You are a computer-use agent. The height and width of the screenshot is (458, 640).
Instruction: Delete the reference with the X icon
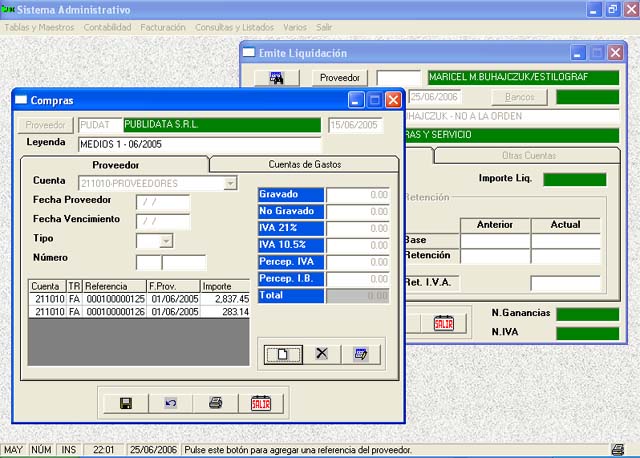tap(321, 353)
